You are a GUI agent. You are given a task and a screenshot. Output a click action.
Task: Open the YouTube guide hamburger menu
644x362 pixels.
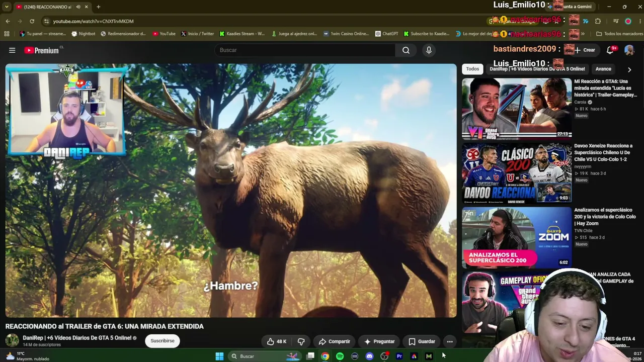[12, 50]
